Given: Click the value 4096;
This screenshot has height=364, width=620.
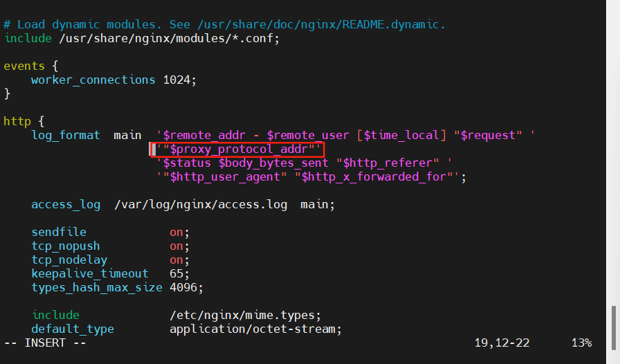Looking at the screenshot, I should [x=187, y=288].
